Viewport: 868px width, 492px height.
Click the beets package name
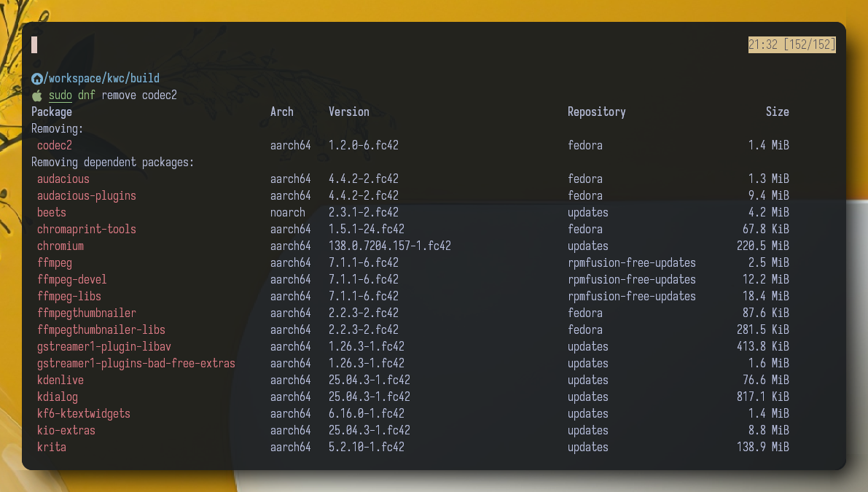[x=52, y=212]
